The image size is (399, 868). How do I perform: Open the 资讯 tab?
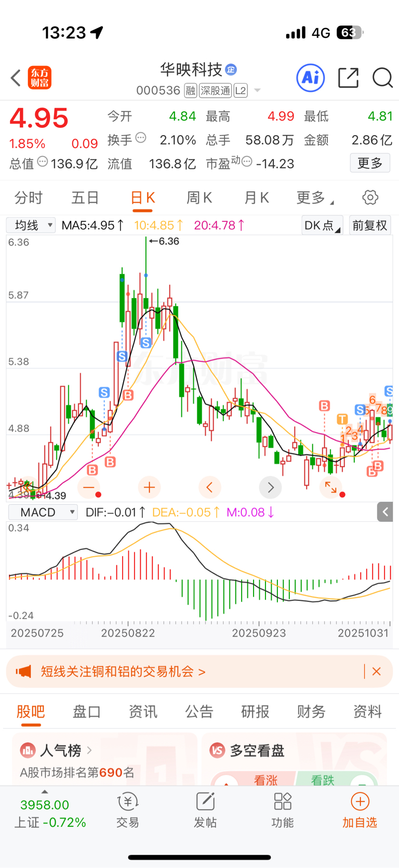tap(143, 712)
